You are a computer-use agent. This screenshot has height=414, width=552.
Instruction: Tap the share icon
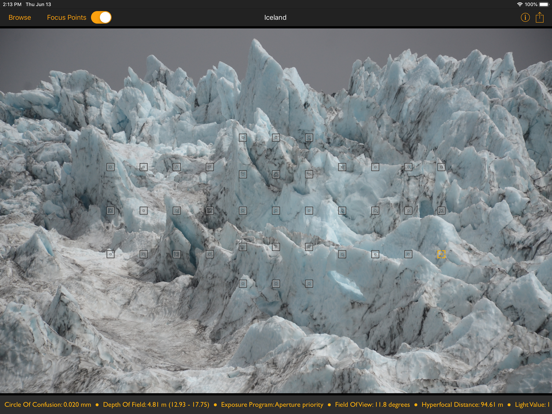[x=540, y=17]
